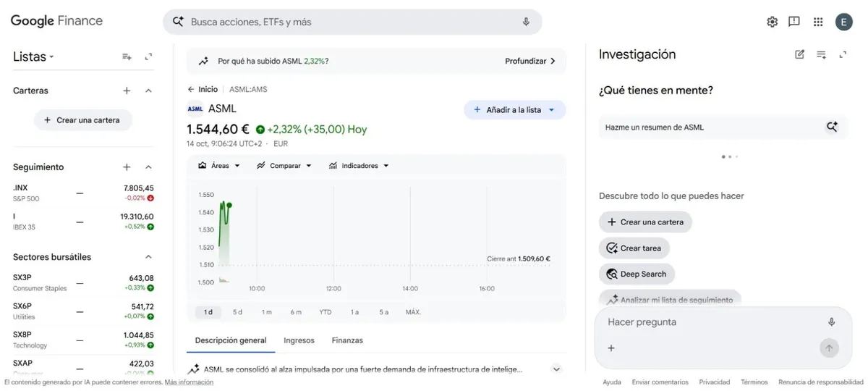868x391 pixels.
Task: Open the Más información link
Action: [189, 382]
